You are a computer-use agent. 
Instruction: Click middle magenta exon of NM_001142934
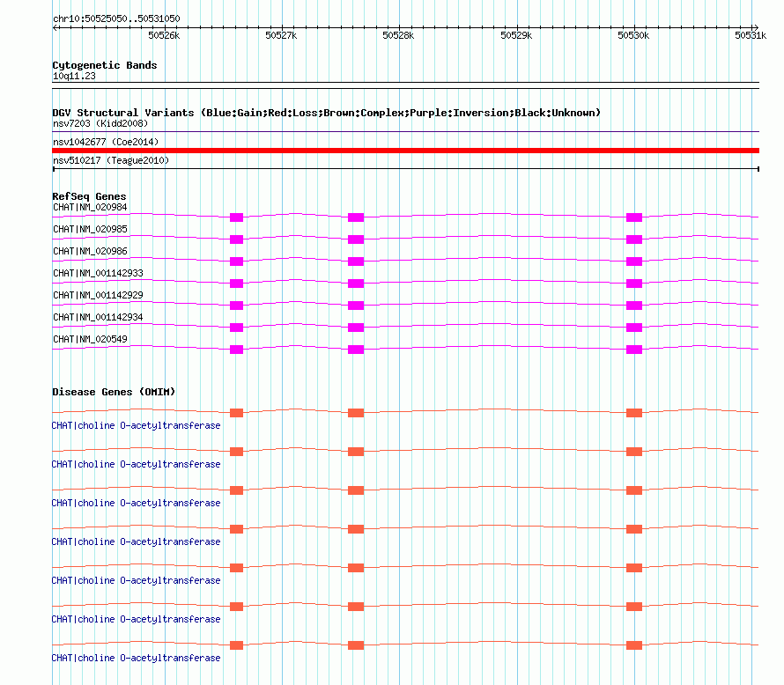pos(356,328)
